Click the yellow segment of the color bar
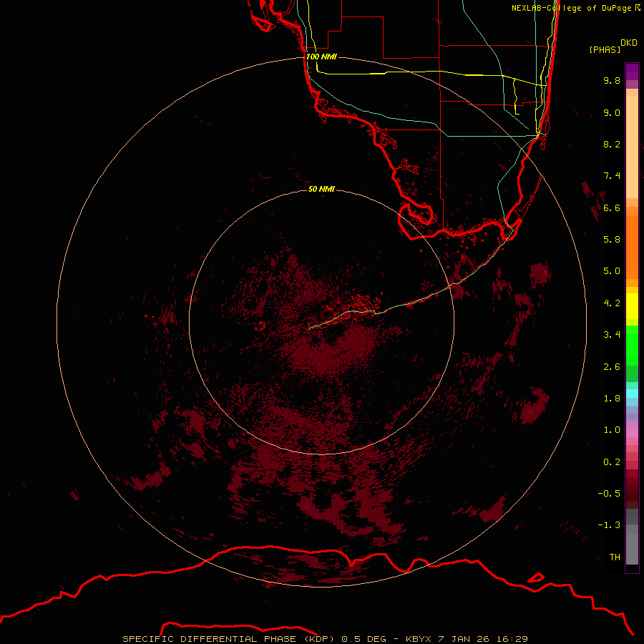This screenshot has height=644, width=644. (632, 306)
